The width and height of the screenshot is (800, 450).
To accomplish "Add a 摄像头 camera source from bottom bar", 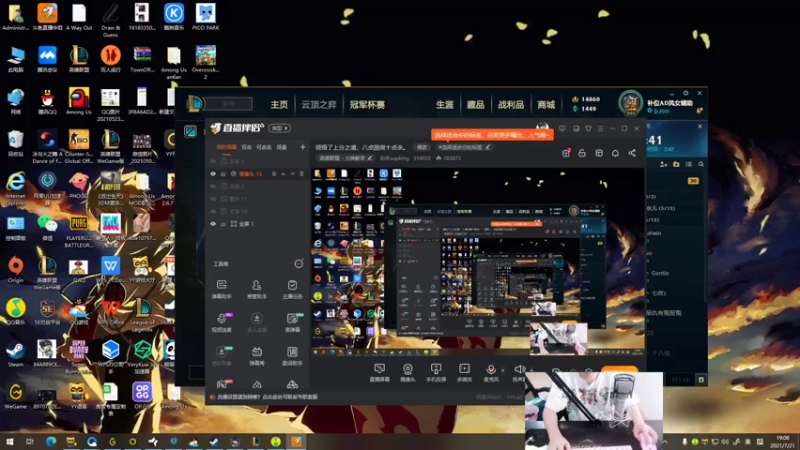I will [407, 372].
